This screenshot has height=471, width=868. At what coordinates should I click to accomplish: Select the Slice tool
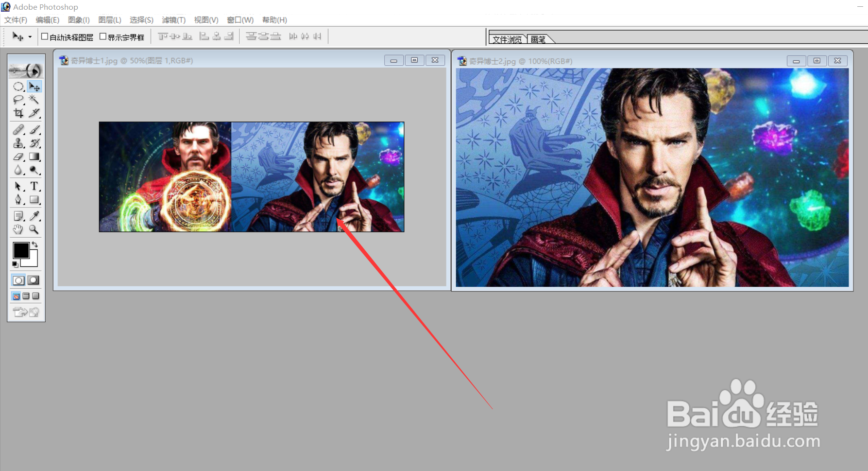pos(34,113)
